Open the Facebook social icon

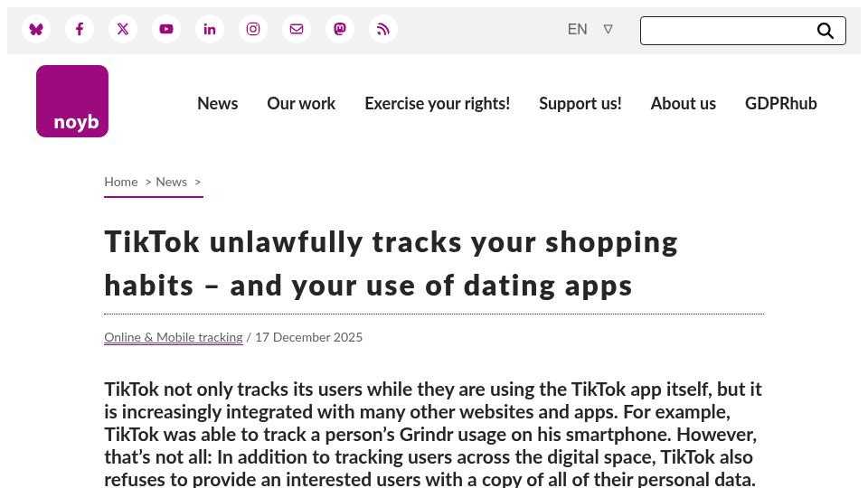[80, 29]
